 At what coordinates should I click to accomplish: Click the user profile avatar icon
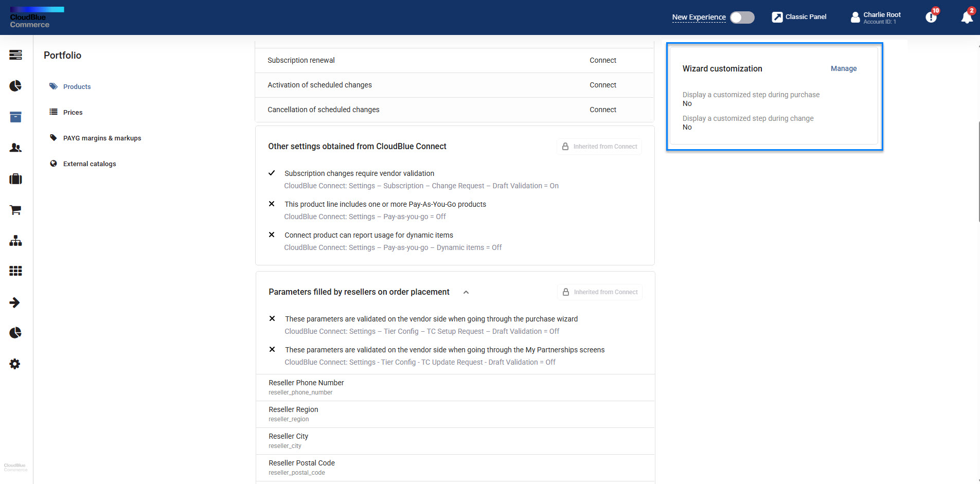pyautogui.click(x=855, y=17)
